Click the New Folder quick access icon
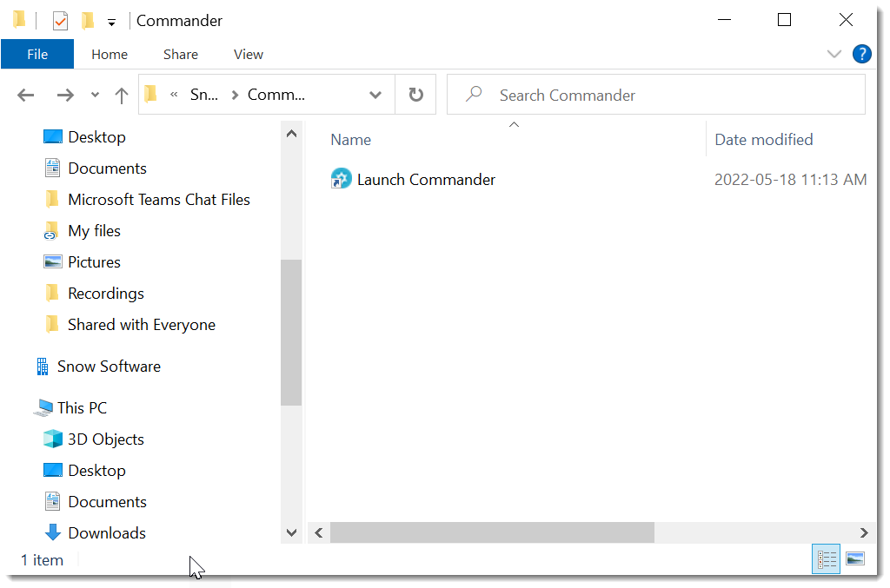This screenshot has width=890, height=588. (x=88, y=21)
